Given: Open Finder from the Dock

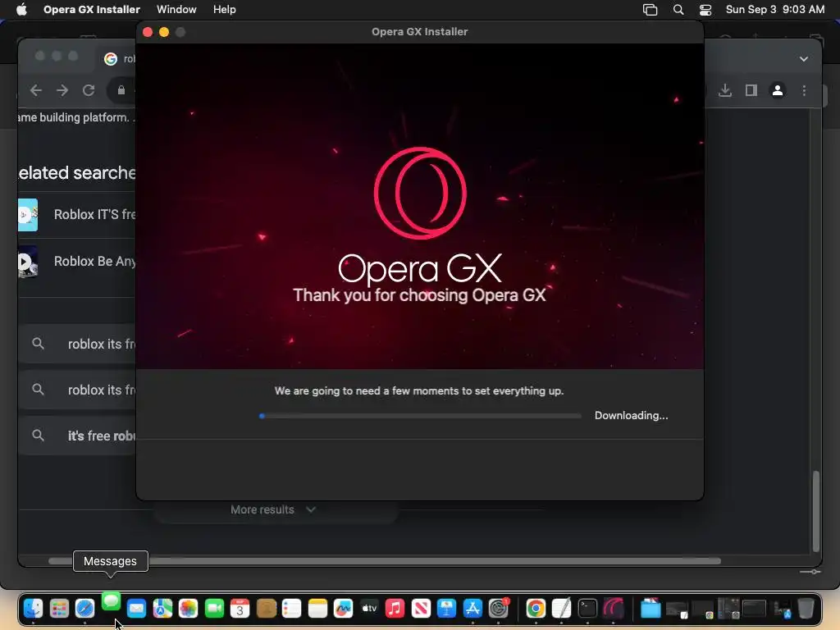Looking at the screenshot, I should click(x=33, y=609).
